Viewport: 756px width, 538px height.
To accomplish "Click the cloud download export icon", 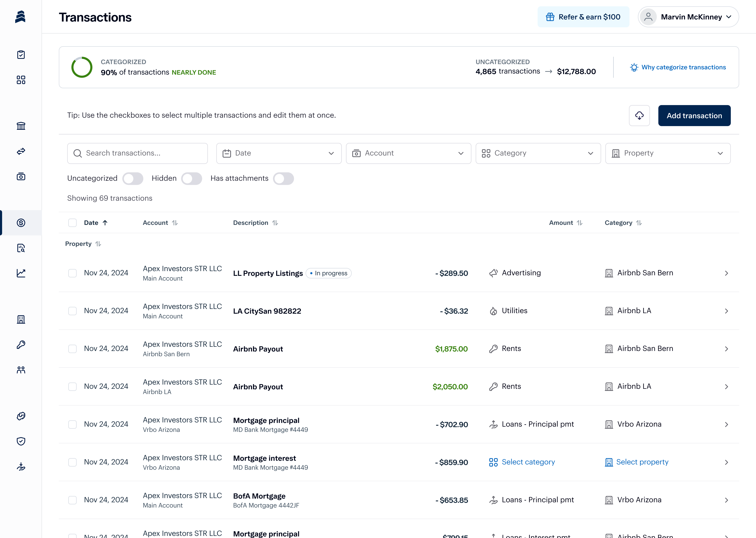I will point(639,116).
